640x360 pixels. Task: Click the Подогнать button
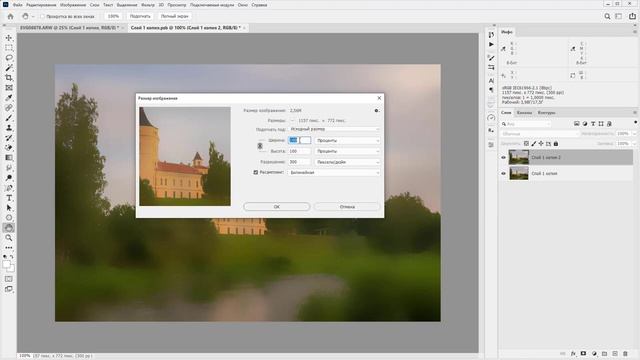tap(140, 16)
